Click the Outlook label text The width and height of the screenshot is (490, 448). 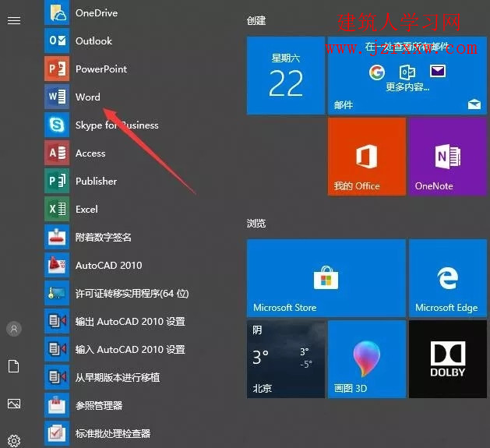pos(93,41)
